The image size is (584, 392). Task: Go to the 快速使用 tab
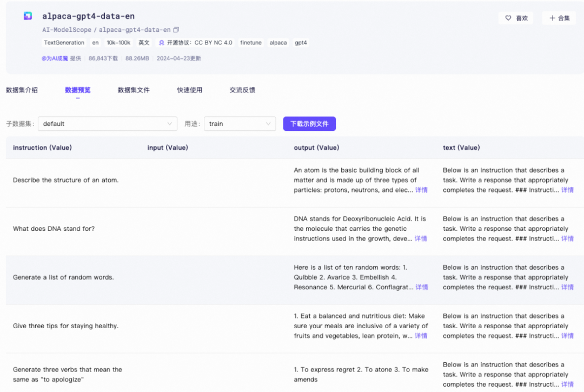coord(190,90)
